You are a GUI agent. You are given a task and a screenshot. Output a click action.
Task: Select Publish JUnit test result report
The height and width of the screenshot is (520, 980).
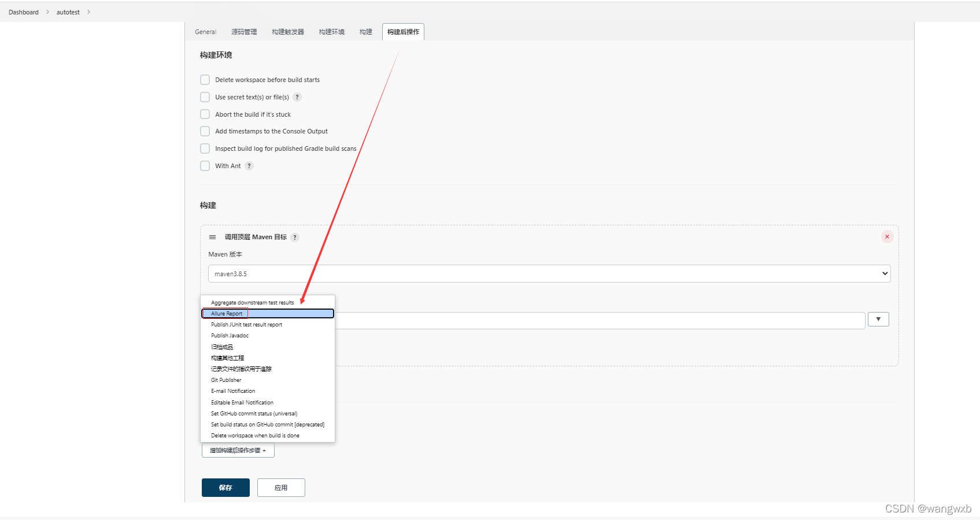pos(268,325)
